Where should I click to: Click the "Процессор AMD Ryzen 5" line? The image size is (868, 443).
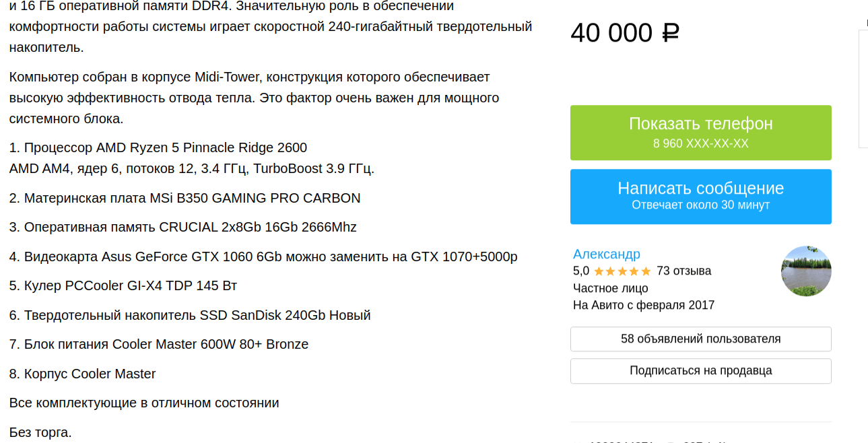[158, 147]
